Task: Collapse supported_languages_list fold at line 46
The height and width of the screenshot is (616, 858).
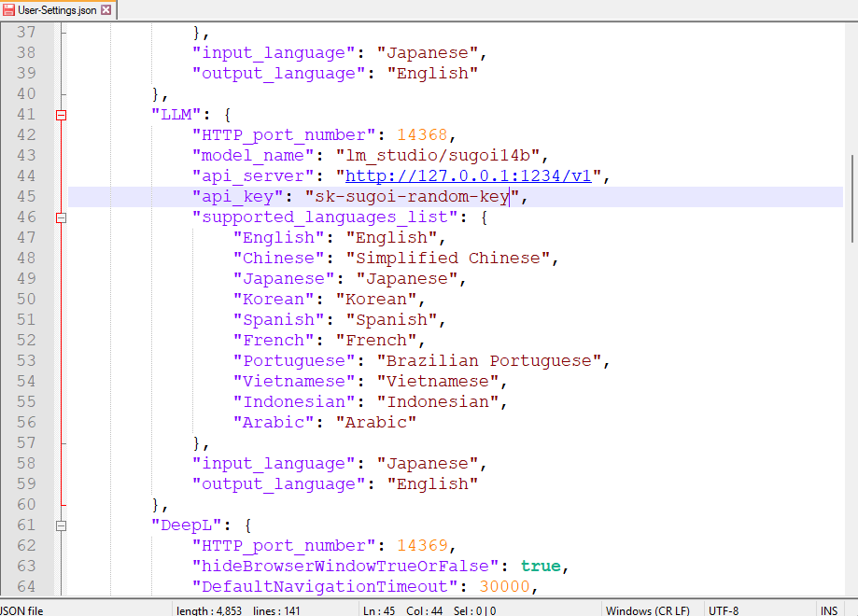Action: pyautogui.click(x=62, y=217)
